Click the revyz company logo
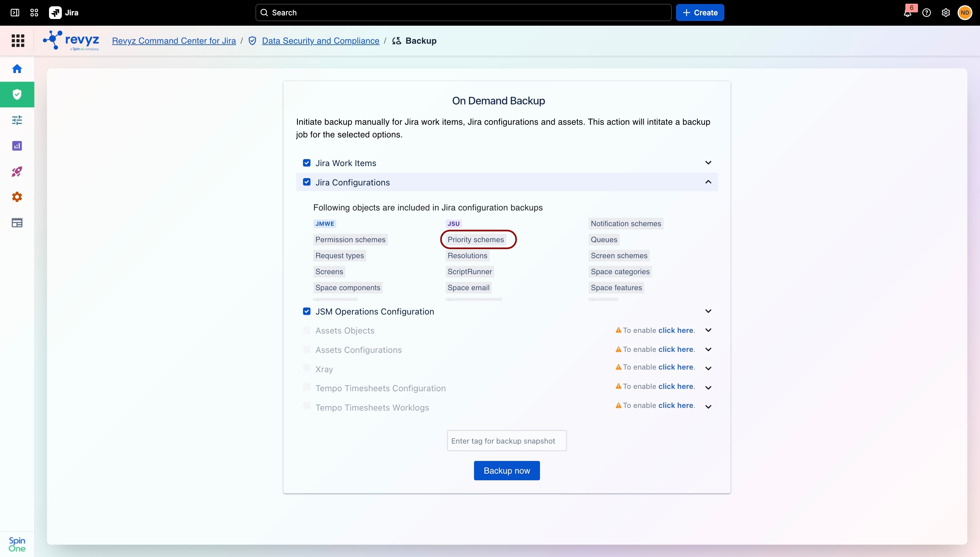 [x=71, y=41]
